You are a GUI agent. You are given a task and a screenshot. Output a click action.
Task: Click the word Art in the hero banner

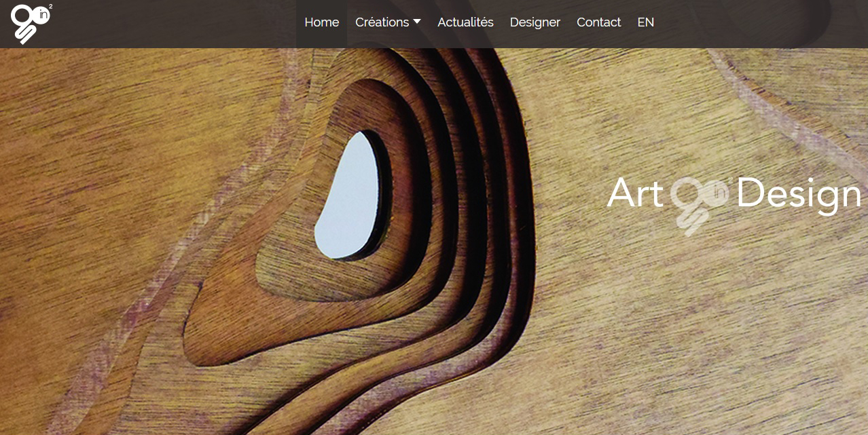[x=635, y=193]
